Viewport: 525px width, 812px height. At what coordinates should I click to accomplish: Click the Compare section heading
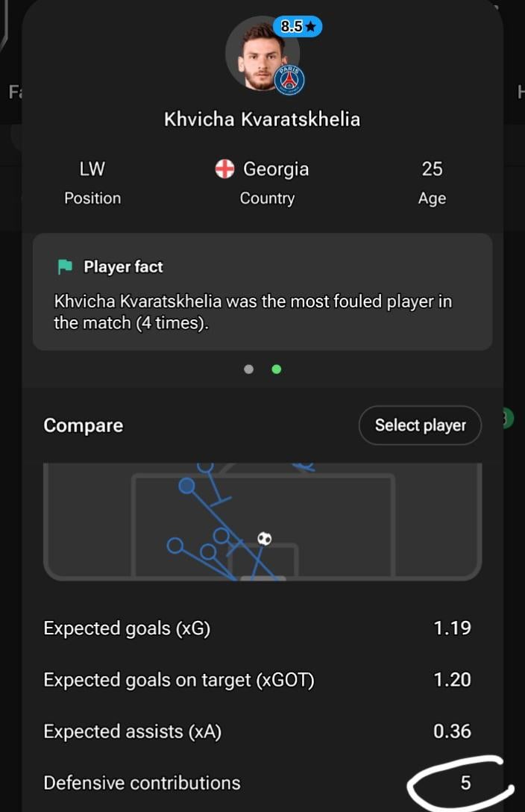(x=84, y=425)
